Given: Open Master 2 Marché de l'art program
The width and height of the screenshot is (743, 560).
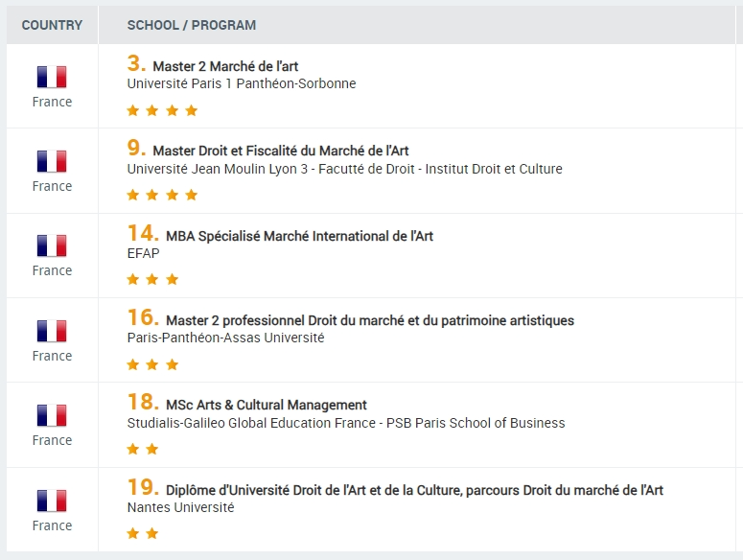Looking at the screenshot, I should pyautogui.click(x=225, y=66).
